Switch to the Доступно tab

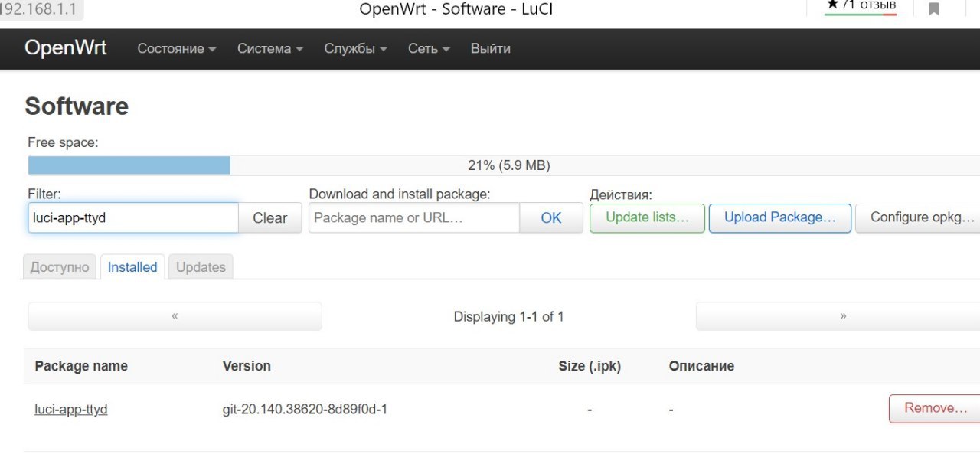coord(60,267)
